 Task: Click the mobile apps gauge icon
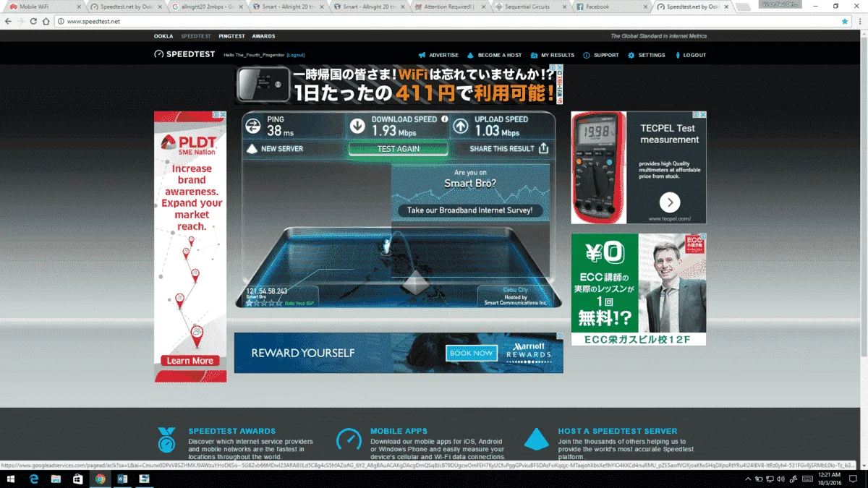point(349,439)
